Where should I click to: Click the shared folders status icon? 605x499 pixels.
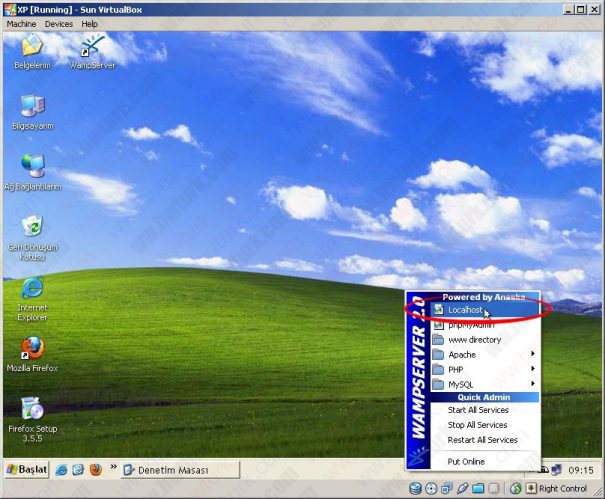(478, 489)
